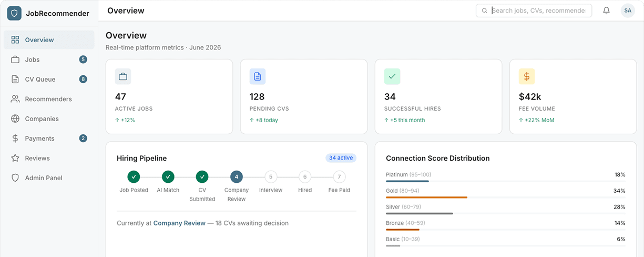Go to CV Queue page
Image resolution: width=644 pixels, height=257 pixels.
coord(49,80)
